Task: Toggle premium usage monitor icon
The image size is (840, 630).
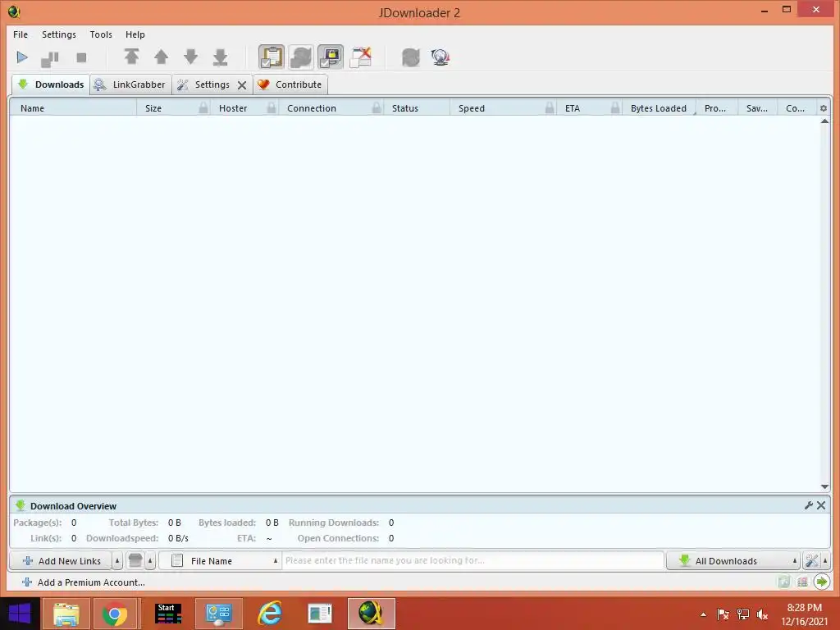Action: click(331, 57)
